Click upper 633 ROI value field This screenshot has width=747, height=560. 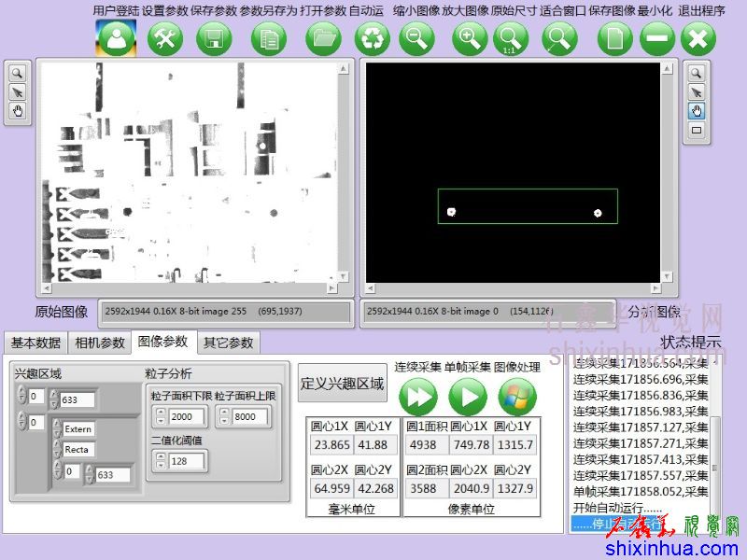tap(77, 399)
